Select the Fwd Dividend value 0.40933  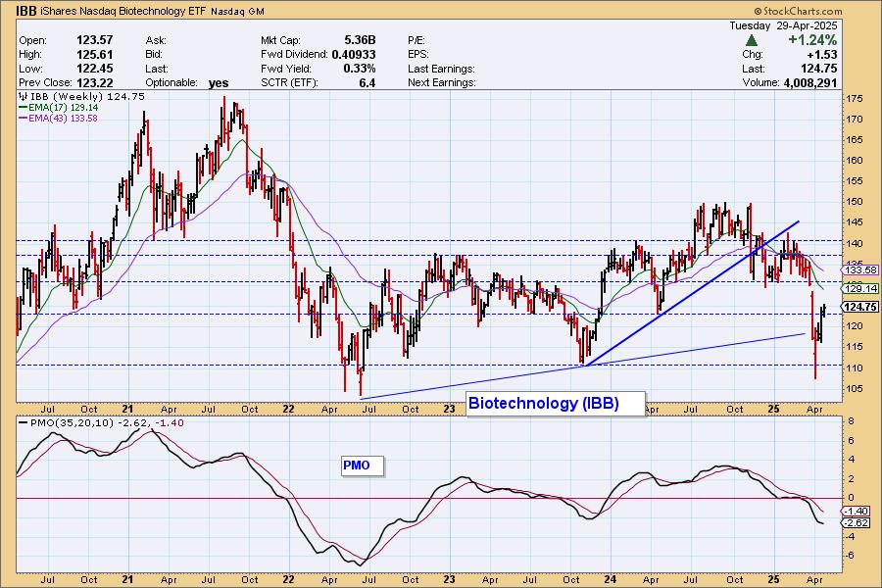click(x=354, y=55)
